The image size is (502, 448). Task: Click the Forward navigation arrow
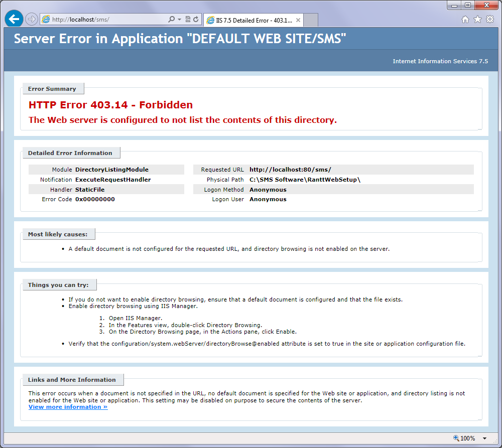pos(31,19)
